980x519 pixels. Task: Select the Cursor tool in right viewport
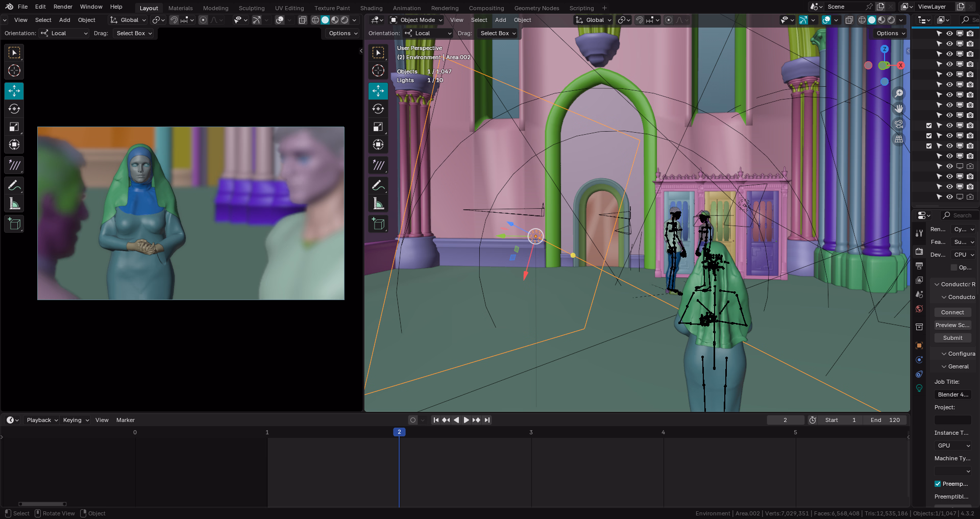(378, 70)
